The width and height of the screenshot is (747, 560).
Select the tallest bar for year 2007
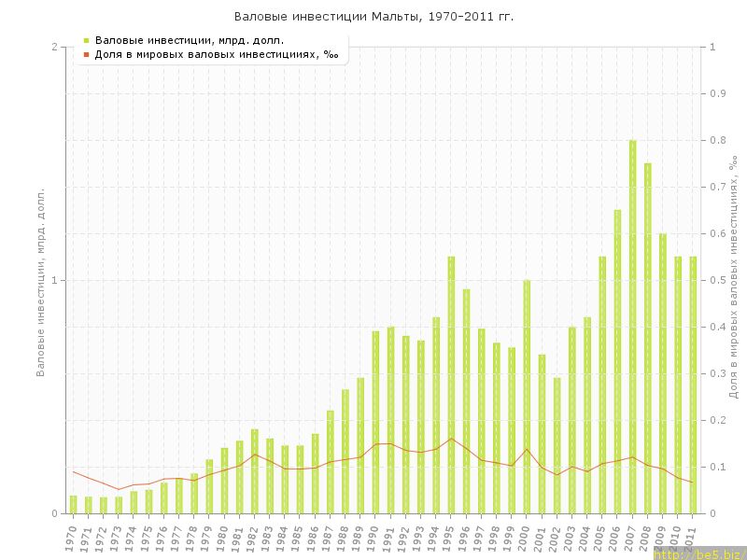click(632, 327)
